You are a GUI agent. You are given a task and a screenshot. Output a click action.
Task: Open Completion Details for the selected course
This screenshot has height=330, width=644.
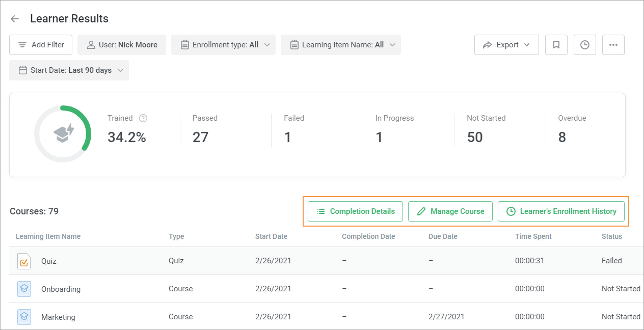[x=355, y=211]
